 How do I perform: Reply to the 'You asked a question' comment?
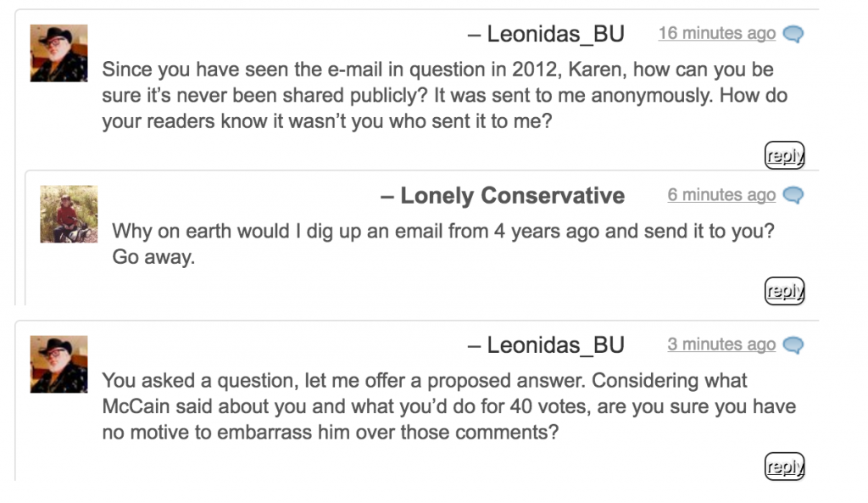(x=784, y=467)
